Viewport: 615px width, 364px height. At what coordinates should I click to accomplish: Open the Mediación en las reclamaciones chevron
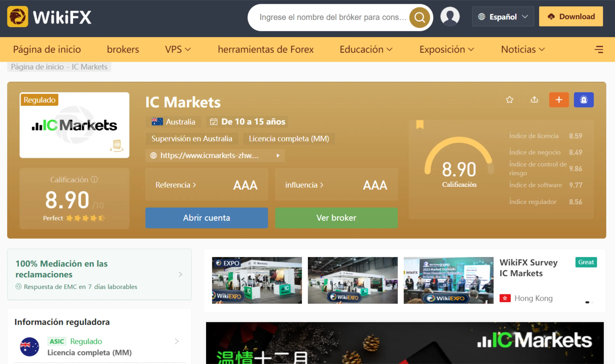[x=181, y=274]
